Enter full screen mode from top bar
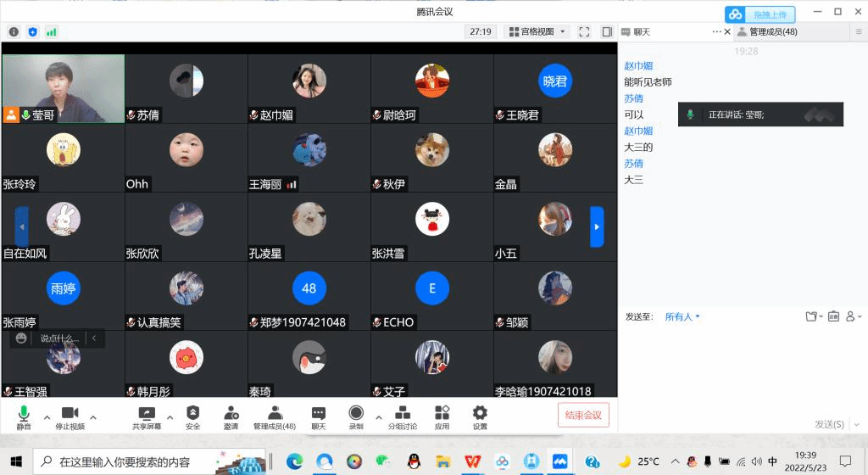Image resolution: width=868 pixels, height=475 pixels. coord(584,31)
